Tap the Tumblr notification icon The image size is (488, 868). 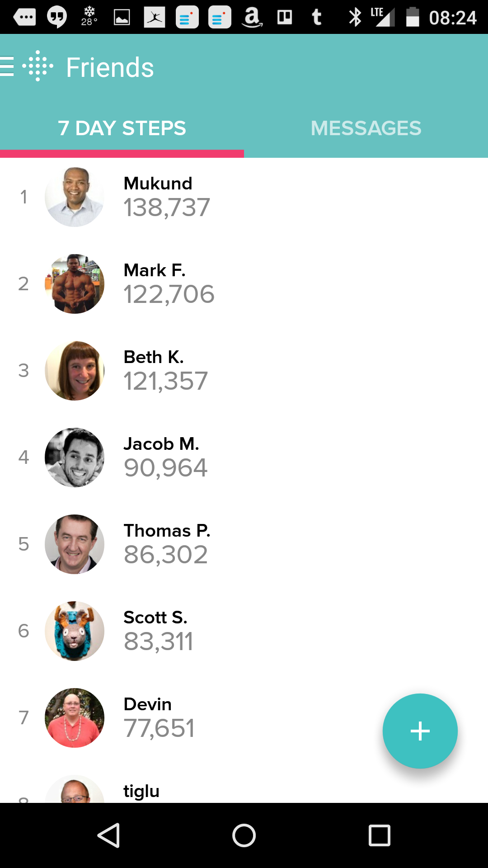coord(317,18)
